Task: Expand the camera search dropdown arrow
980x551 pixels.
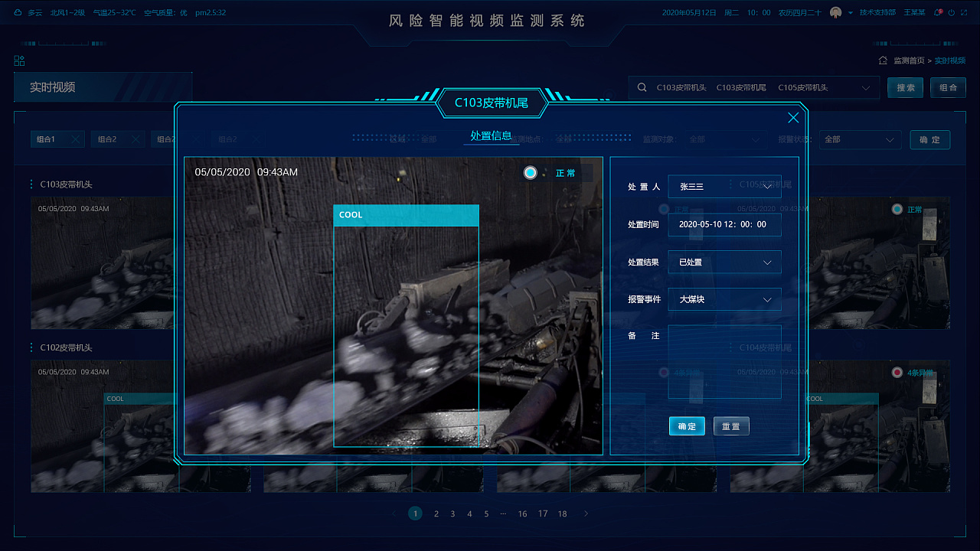Action: click(866, 88)
